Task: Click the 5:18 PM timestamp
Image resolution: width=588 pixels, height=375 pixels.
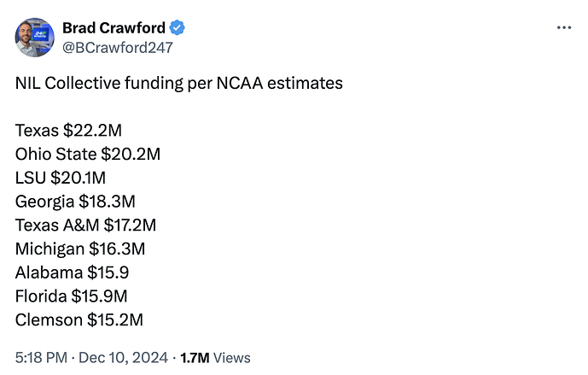Action: click(38, 358)
